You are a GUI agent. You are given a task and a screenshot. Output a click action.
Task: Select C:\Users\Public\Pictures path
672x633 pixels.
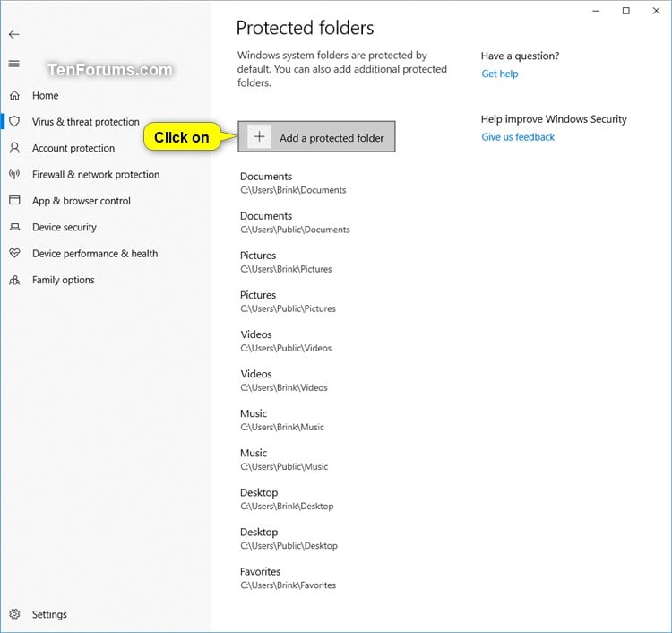288,308
